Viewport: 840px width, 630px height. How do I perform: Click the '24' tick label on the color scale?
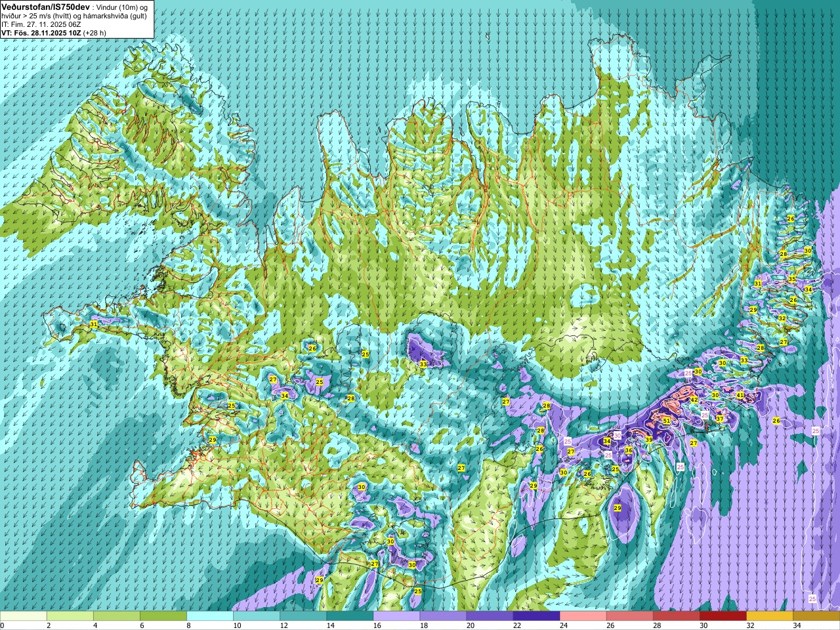click(564, 625)
